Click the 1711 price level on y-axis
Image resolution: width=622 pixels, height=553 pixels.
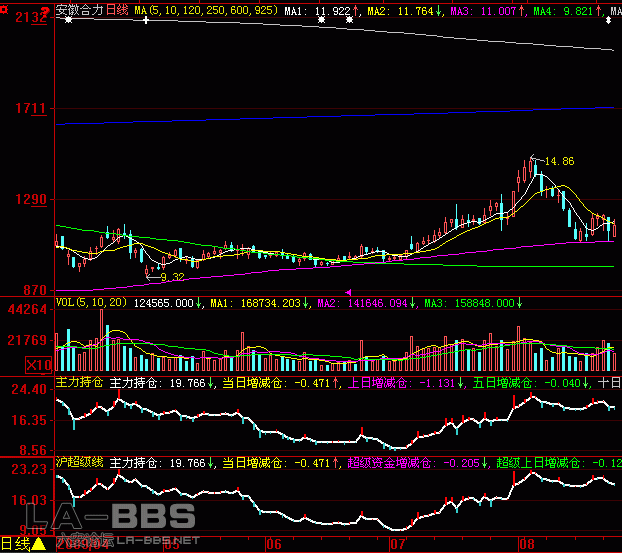point(24,108)
